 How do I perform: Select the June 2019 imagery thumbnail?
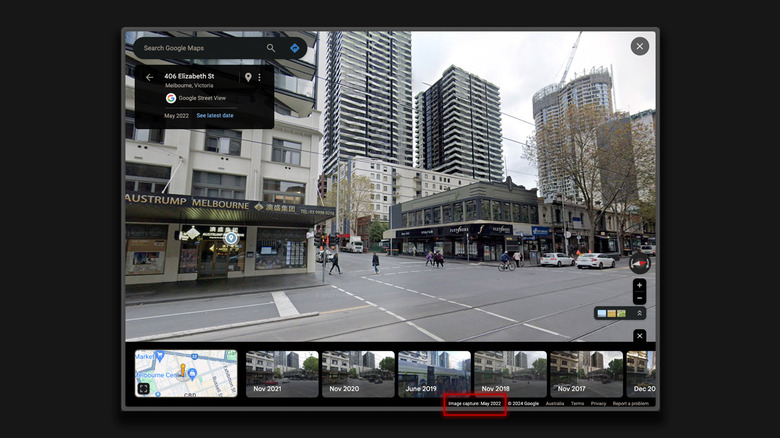pyautogui.click(x=434, y=374)
